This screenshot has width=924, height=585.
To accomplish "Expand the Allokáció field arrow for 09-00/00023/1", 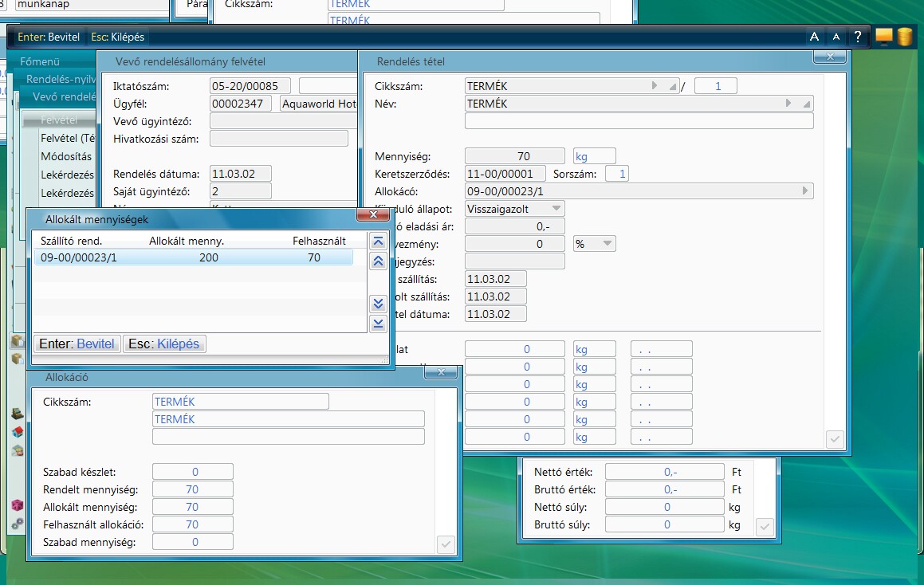I will point(807,191).
